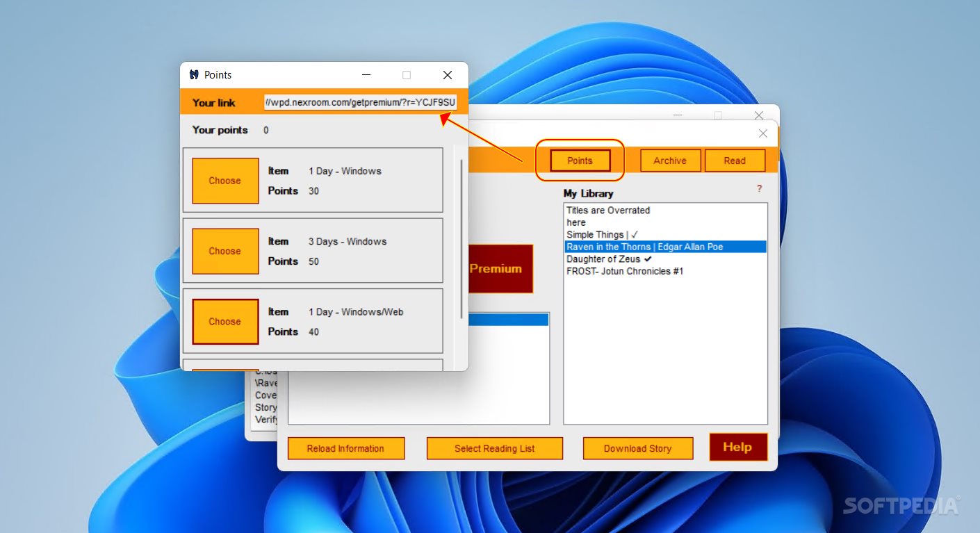Click the Points window app icon

[x=194, y=75]
